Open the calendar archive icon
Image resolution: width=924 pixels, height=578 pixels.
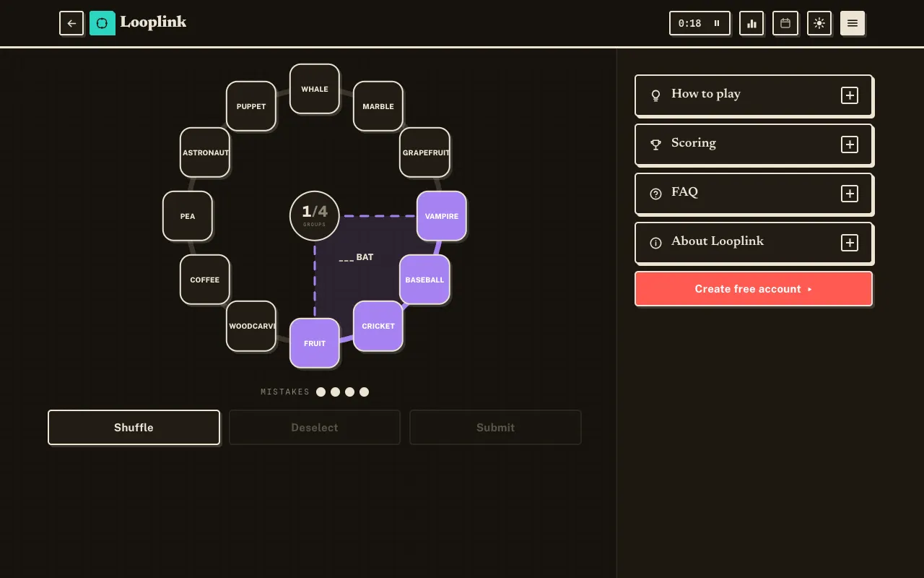(x=785, y=23)
